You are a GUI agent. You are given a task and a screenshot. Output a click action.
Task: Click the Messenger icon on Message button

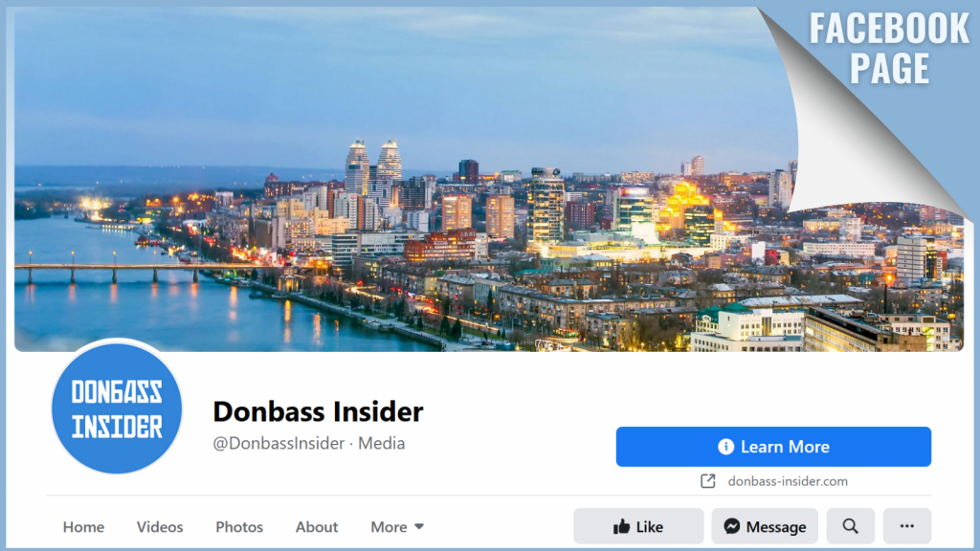732,527
